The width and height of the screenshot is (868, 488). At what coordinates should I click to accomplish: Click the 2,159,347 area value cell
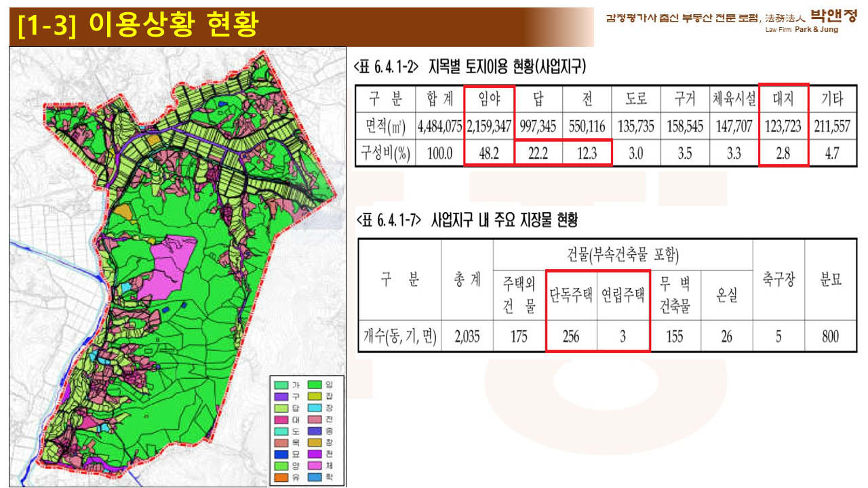tap(489, 126)
